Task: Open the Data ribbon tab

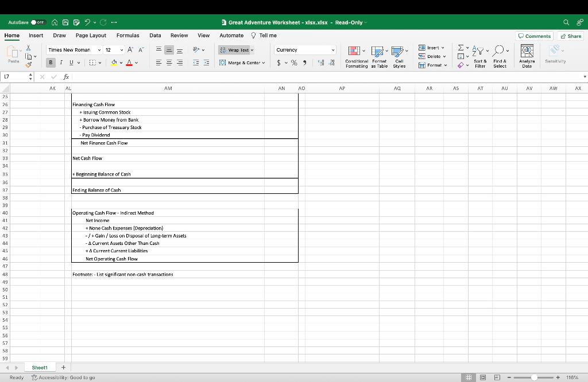Action: pyautogui.click(x=155, y=36)
